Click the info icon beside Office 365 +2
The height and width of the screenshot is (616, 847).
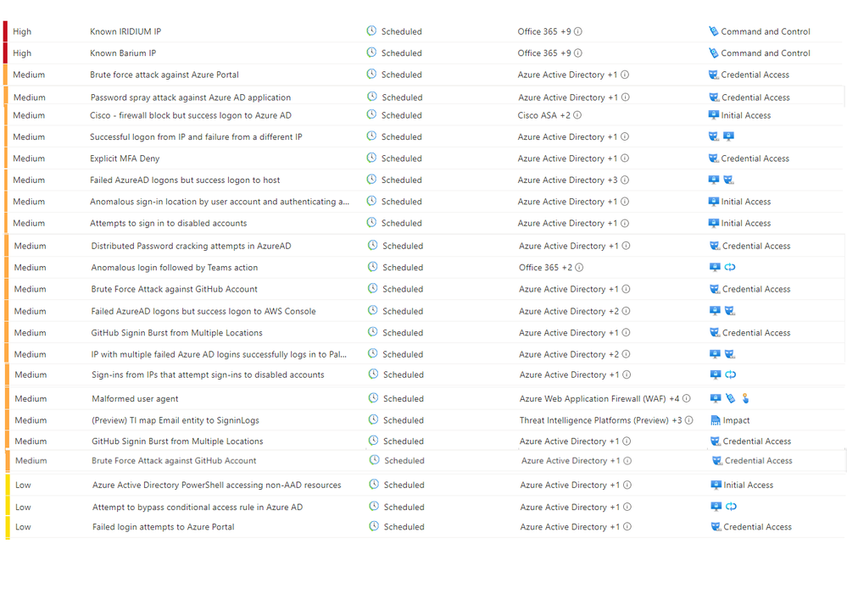point(579,267)
